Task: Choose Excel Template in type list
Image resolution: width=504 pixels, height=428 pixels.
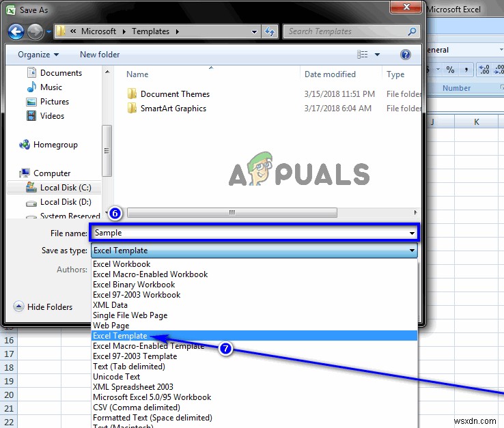Action: tap(254, 336)
